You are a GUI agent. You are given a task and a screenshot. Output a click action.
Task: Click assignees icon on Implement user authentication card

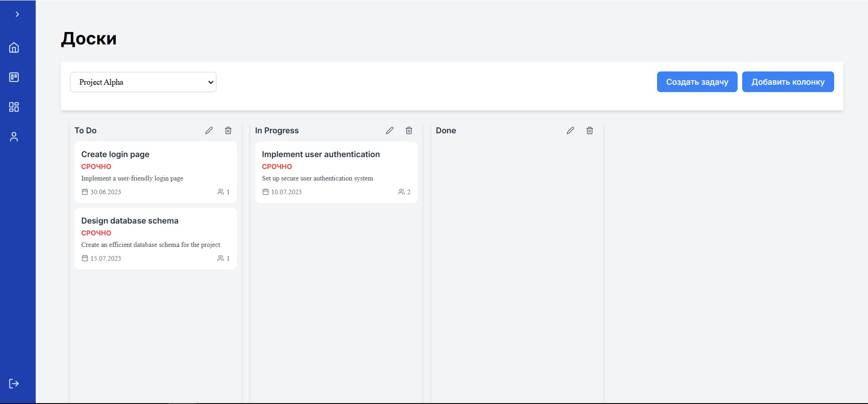[401, 192]
